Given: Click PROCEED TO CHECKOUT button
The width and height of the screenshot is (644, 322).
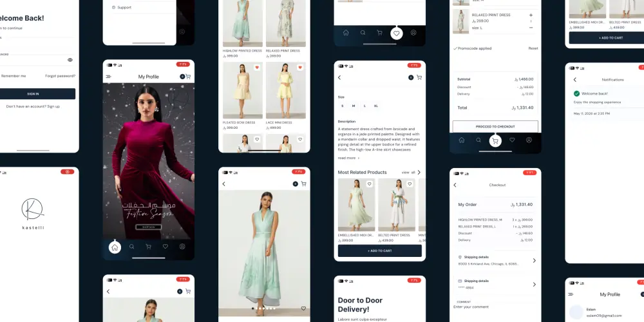Looking at the screenshot, I should click(x=495, y=126).
